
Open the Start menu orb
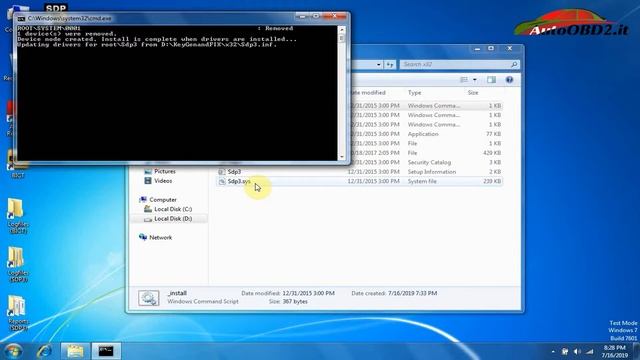[13, 351]
